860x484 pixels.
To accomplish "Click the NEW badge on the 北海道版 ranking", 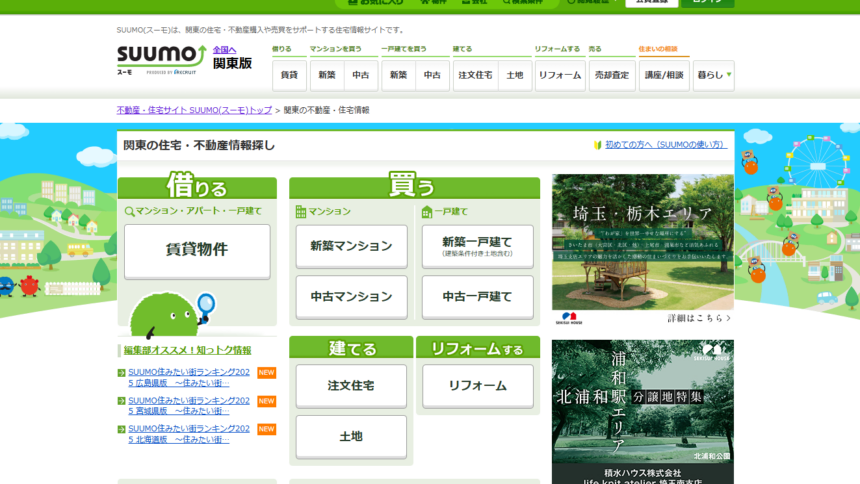I will (266, 429).
